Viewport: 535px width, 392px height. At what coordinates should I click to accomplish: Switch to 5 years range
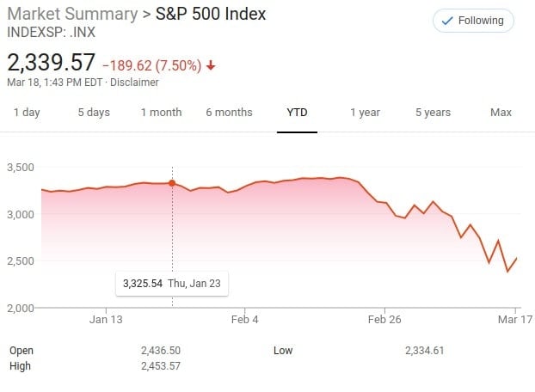[433, 113]
